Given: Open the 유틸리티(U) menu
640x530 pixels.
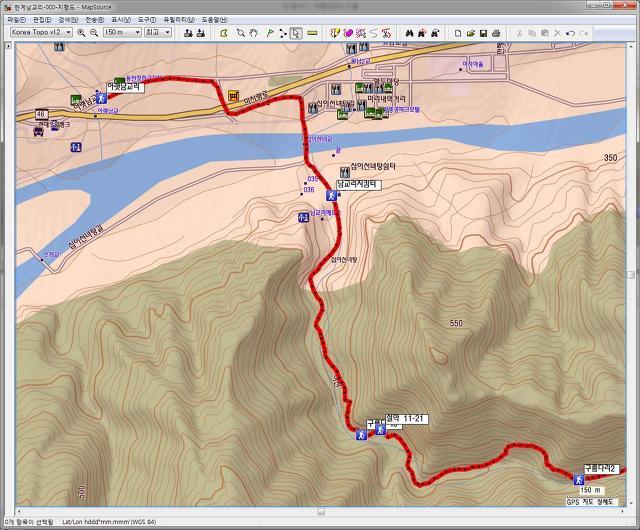Looking at the screenshot, I should [179, 20].
